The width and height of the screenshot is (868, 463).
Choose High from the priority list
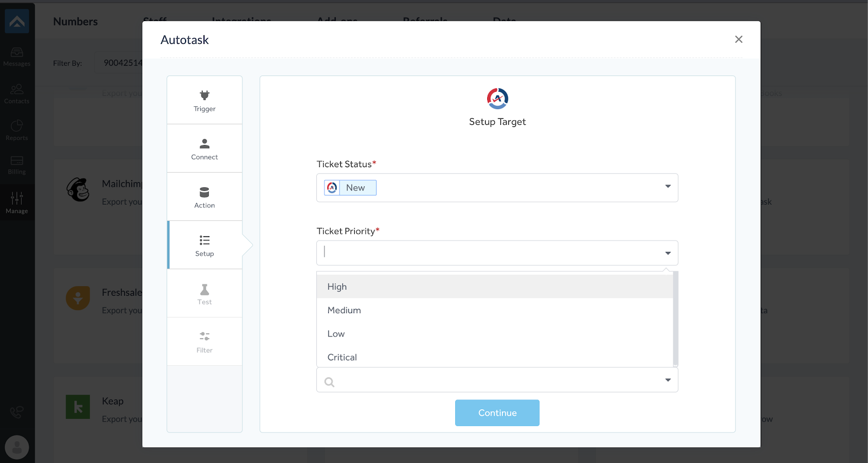click(495, 287)
